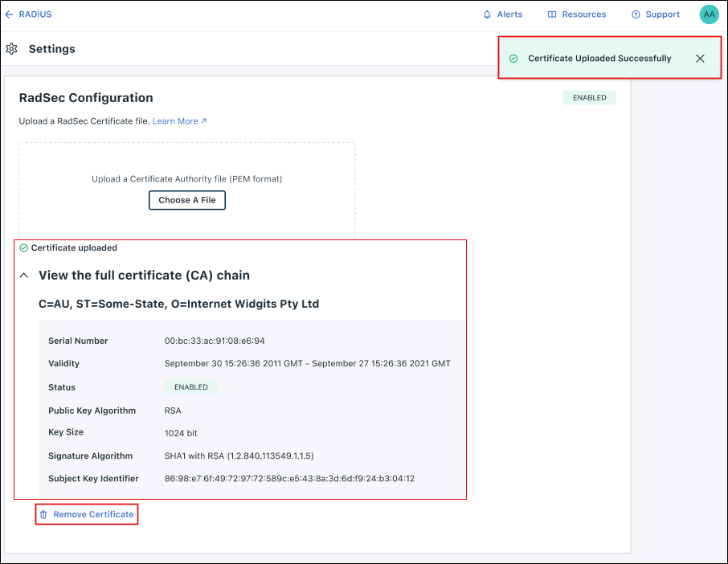This screenshot has width=728, height=564.
Task: Click the back arrow next to RADIUS
Action: point(9,14)
